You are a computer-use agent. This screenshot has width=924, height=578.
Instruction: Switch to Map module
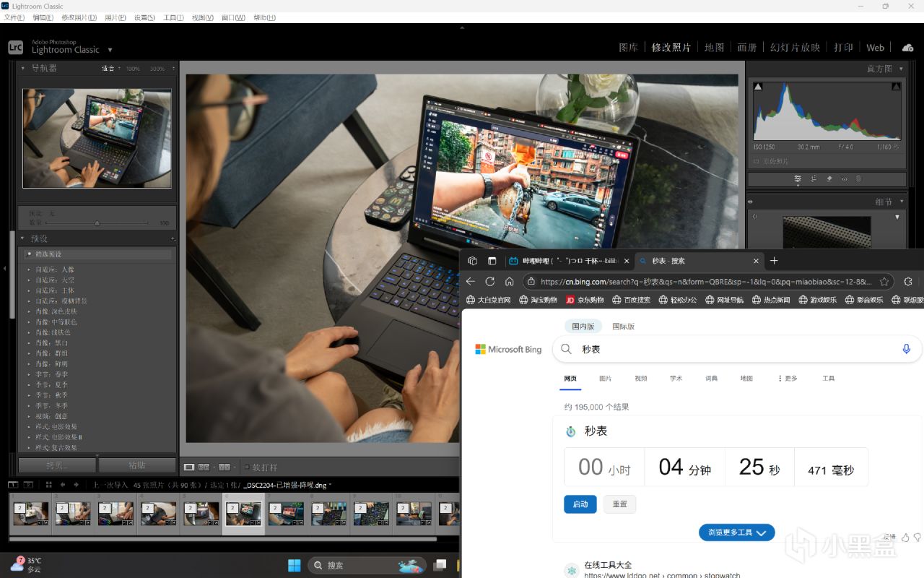[714, 48]
